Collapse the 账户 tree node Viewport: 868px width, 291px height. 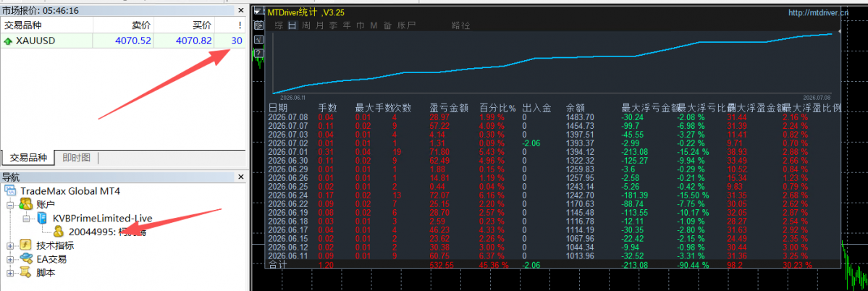tap(11, 205)
